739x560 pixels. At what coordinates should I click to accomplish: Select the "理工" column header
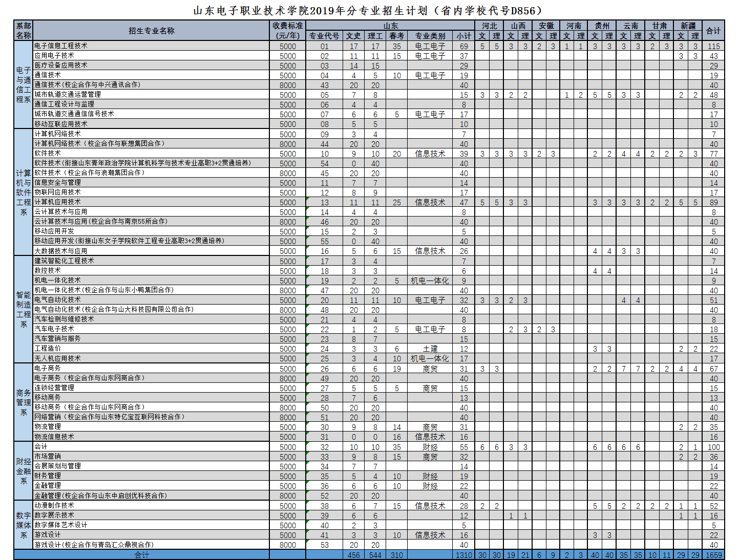coord(375,36)
